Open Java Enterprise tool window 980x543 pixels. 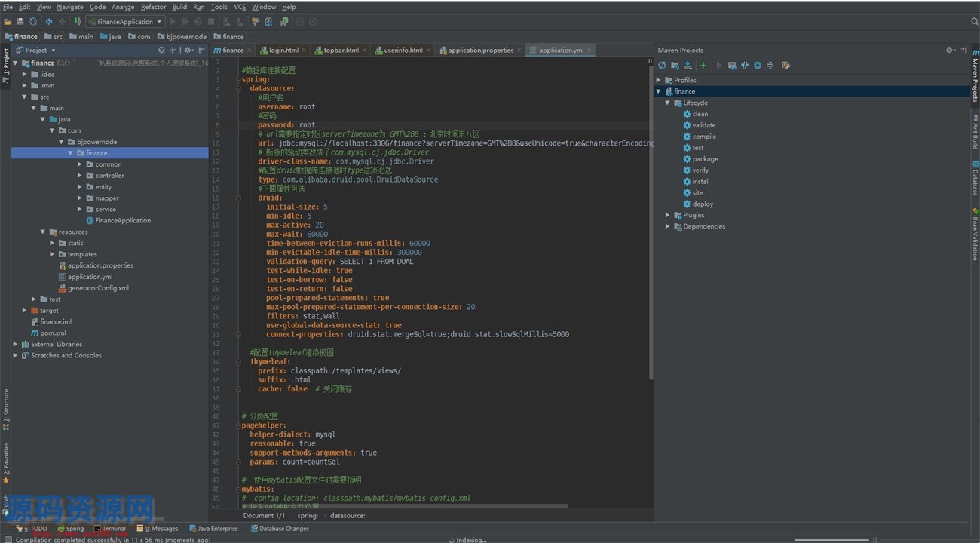pyautogui.click(x=213, y=529)
